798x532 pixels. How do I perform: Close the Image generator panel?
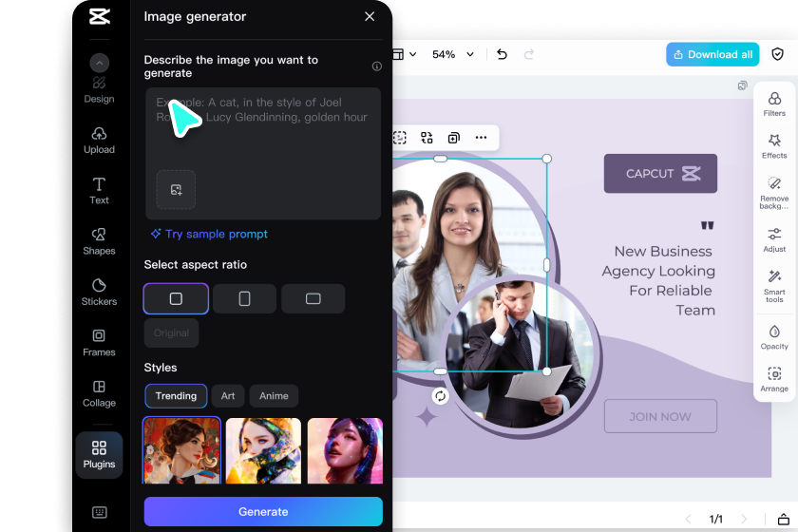tap(370, 16)
